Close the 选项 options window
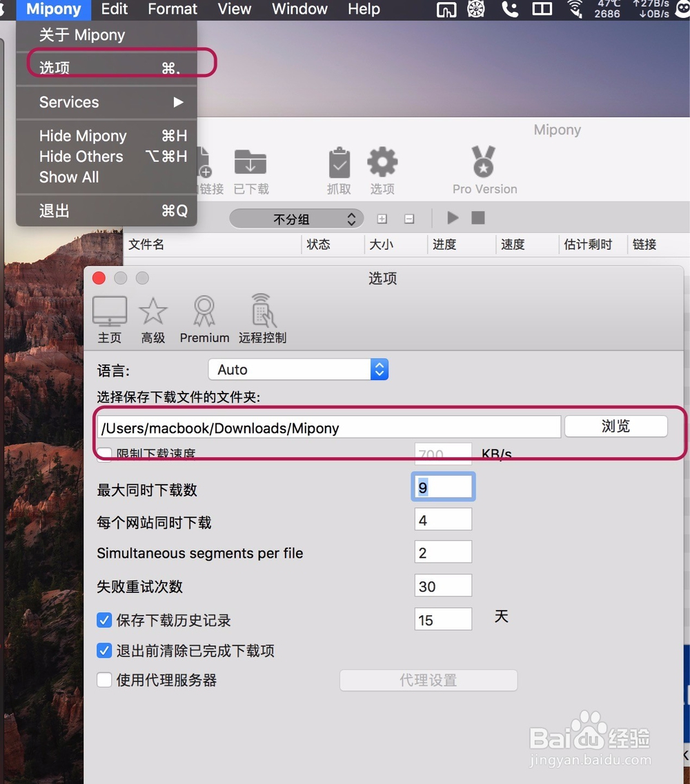The width and height of the screenshot is (690, 784). pyautogui.click(x=99, y=278)
